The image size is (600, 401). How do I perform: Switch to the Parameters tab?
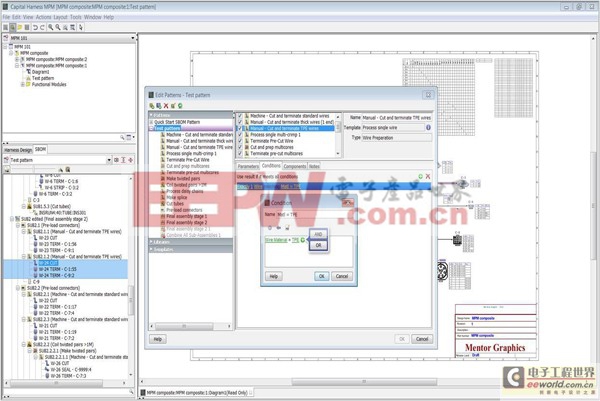(x=248, y=166)
